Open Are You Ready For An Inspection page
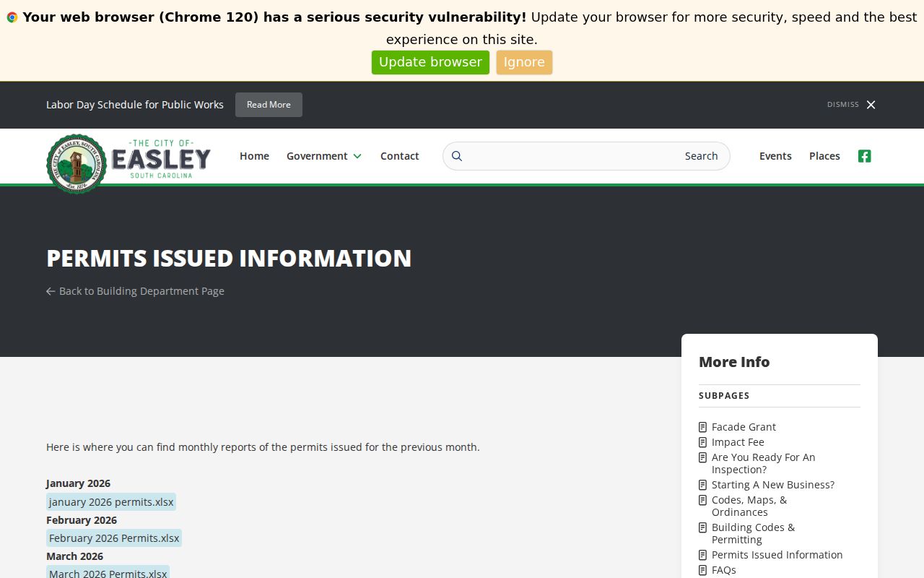Viewport: 924px width, 578px height. click(x=763, y=463)
